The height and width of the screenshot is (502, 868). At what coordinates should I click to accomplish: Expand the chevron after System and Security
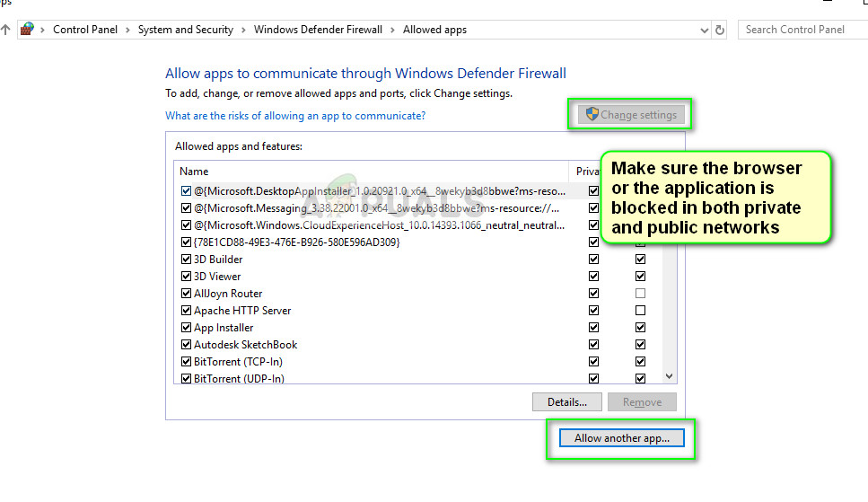243,30
